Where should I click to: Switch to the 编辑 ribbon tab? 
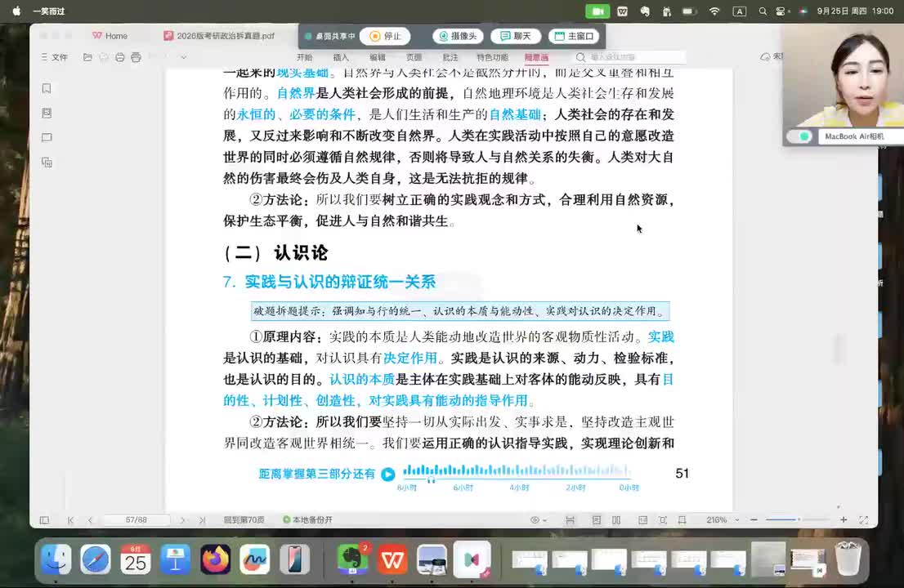coord(378,57)
